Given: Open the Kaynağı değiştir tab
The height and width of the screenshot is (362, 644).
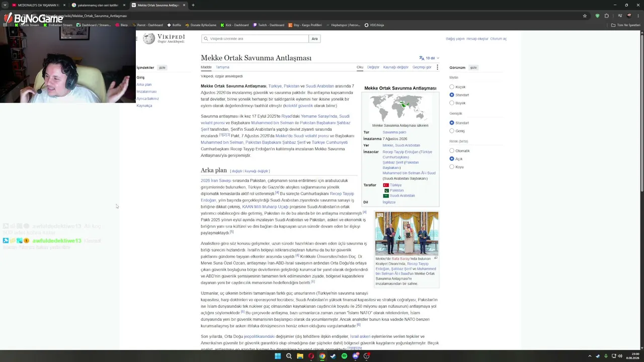Looking at the screenshot, I should 396,67.
